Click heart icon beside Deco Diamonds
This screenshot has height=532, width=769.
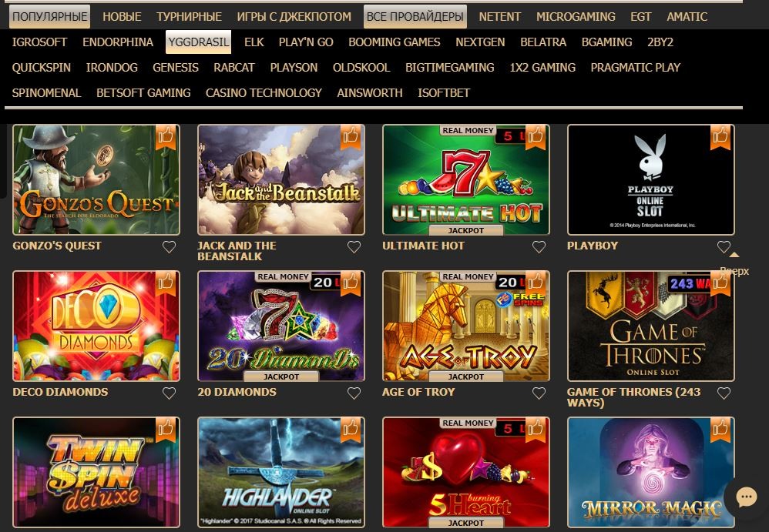click(169, 393)
